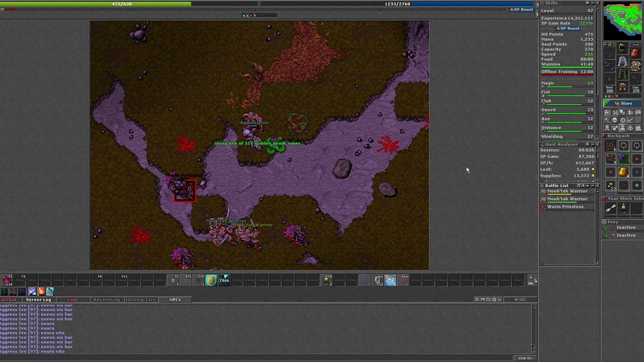Click the Hunt Analyser scrollbar

[597, 164]
